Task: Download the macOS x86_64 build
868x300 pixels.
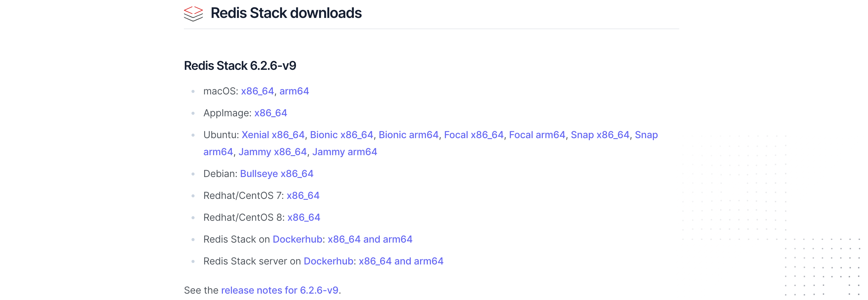Action: 257,91
